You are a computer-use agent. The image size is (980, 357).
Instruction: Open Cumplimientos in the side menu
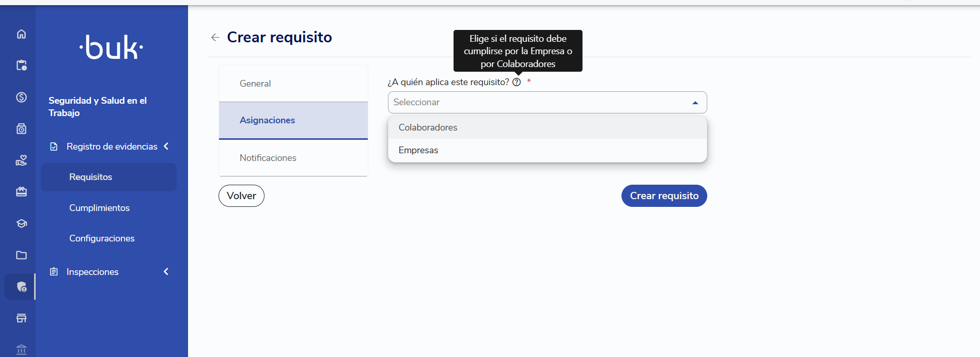[x=99, y=208]
